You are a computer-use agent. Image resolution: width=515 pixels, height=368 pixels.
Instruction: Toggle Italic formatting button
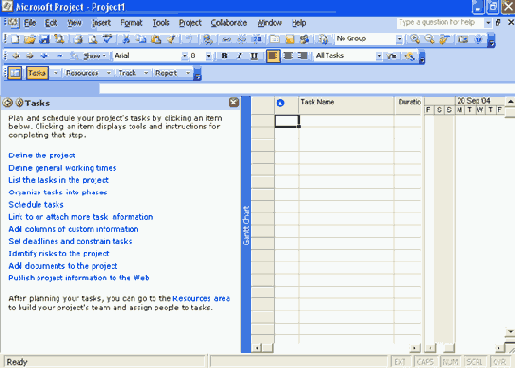pos(239,56)
